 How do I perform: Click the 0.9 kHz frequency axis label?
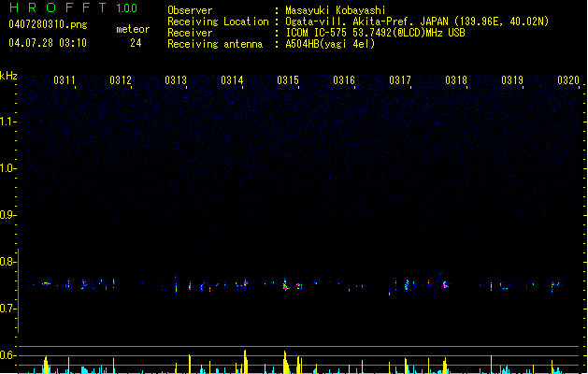pyautogui.click(x=7, y=215)
